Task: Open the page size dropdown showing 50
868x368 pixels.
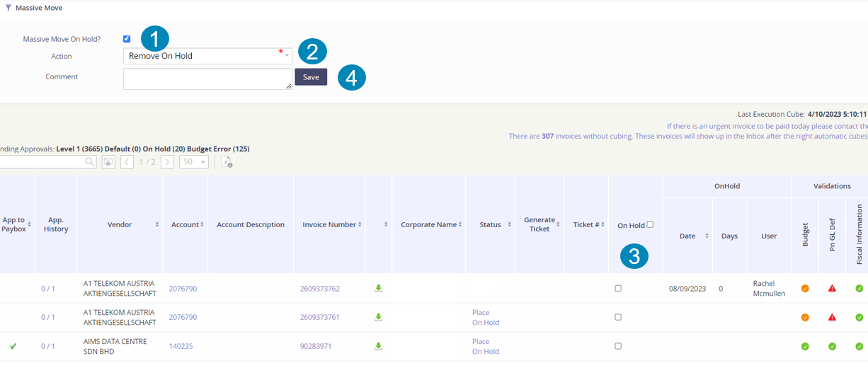Action: coord(193,162)
